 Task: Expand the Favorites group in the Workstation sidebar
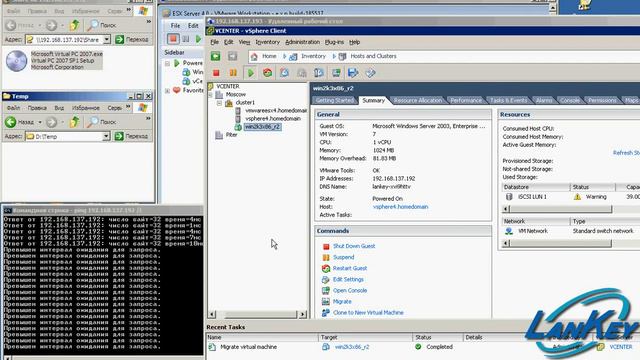(167, 91)
